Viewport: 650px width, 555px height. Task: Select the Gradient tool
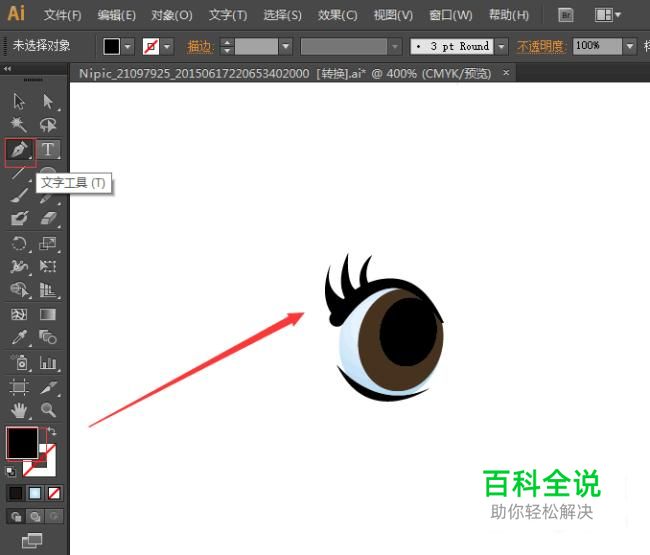point(48,315)
